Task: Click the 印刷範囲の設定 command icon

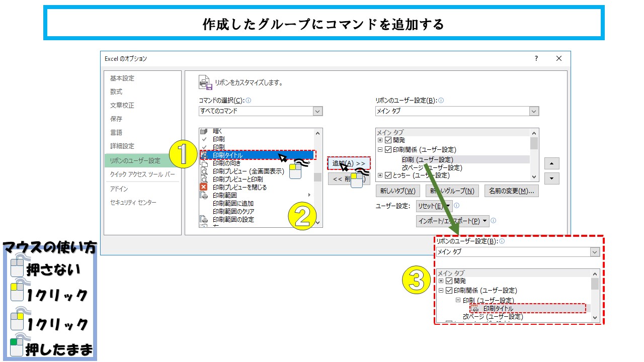Action: click(x=204, y=220)
